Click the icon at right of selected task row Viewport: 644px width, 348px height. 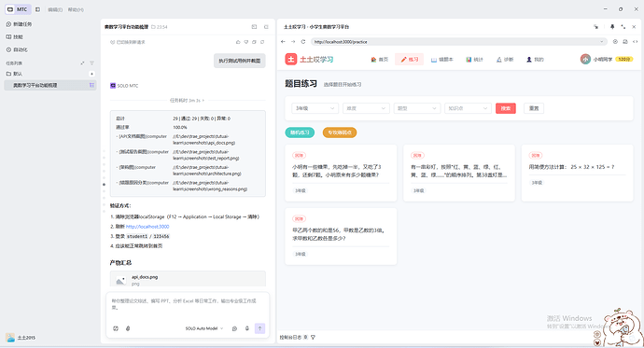(92, 85)
